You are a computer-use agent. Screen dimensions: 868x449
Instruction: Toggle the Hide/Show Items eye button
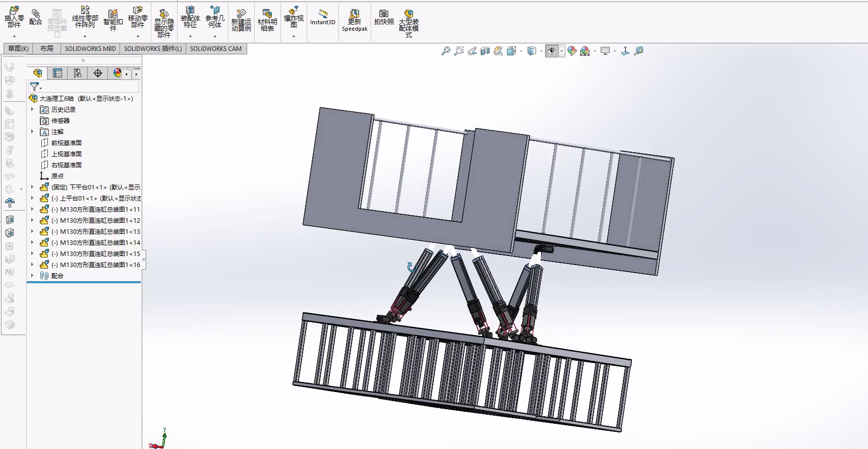[x=552, y=51]
